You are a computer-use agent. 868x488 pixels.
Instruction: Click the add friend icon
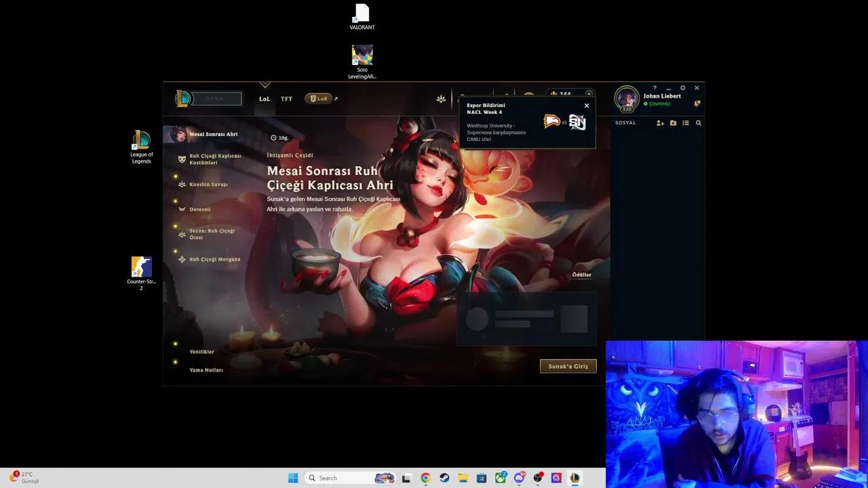[660, 123]
